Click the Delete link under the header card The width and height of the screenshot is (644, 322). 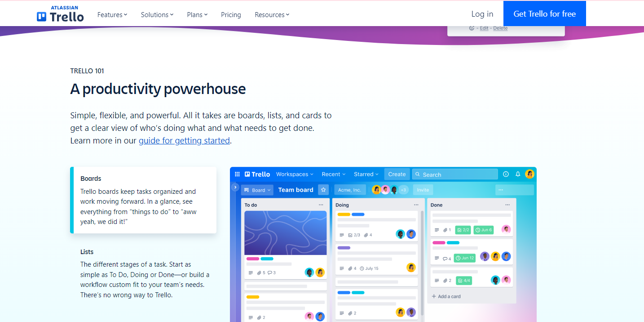pos(500,28)
